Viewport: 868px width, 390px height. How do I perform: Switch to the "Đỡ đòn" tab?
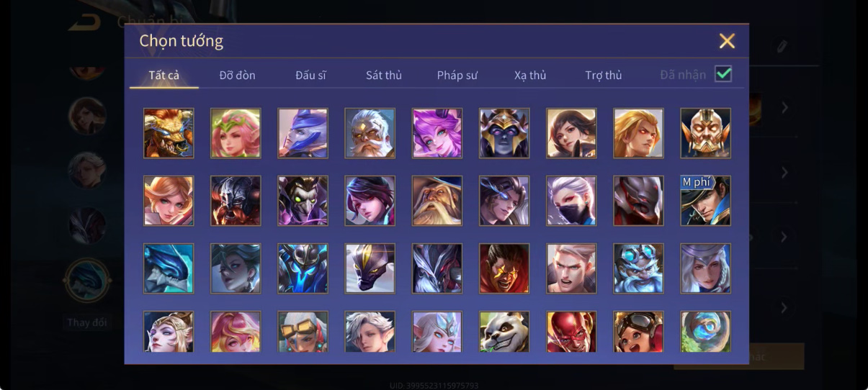coord(238,76)
